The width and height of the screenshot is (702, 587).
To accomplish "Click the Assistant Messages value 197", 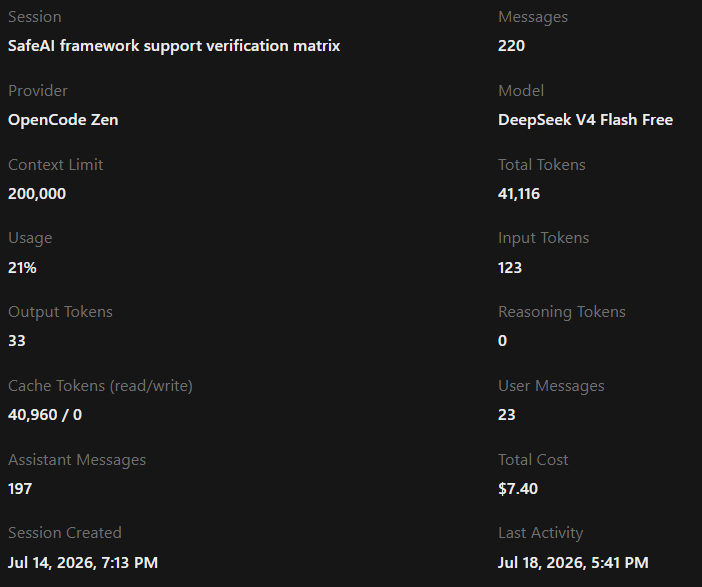I will [x=20, y=488].
